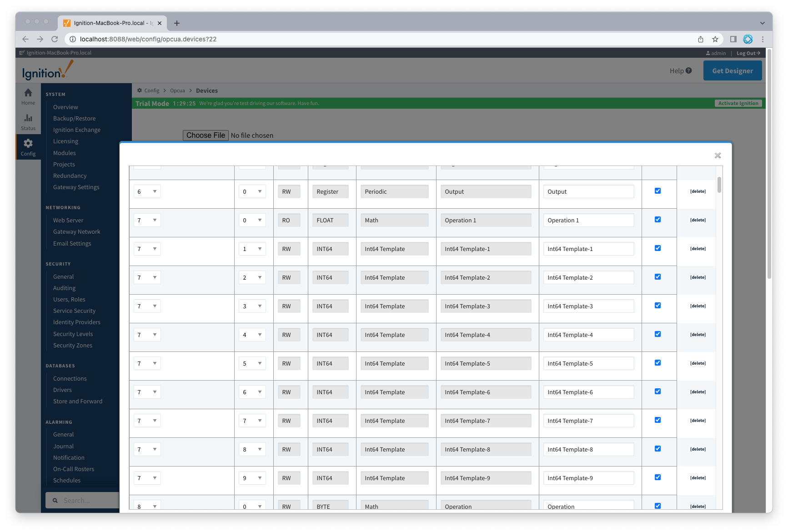Click the Get Designer button

pyautogui.click(x=732, y=70)
